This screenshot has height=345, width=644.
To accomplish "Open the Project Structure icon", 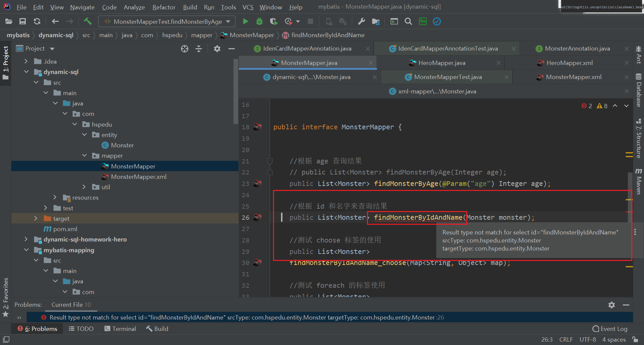I will [376, 21].
